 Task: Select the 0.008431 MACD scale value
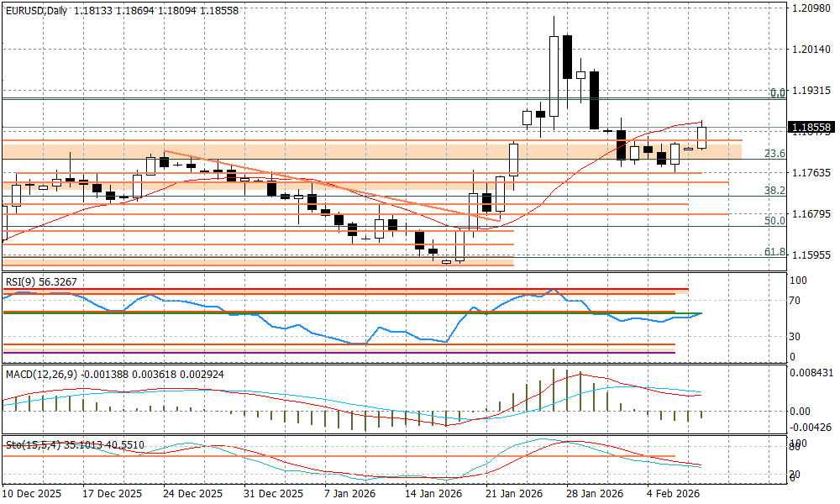(x=812, y=372)
